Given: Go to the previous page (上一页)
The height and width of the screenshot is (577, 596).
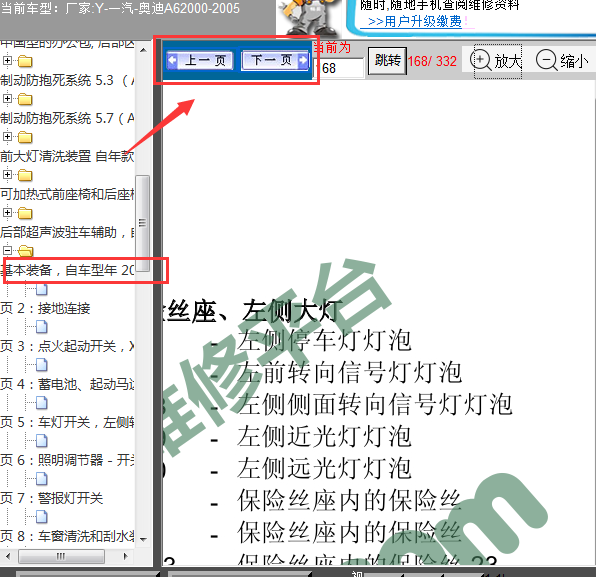Looking at the screenshot, I should point(200,60).
